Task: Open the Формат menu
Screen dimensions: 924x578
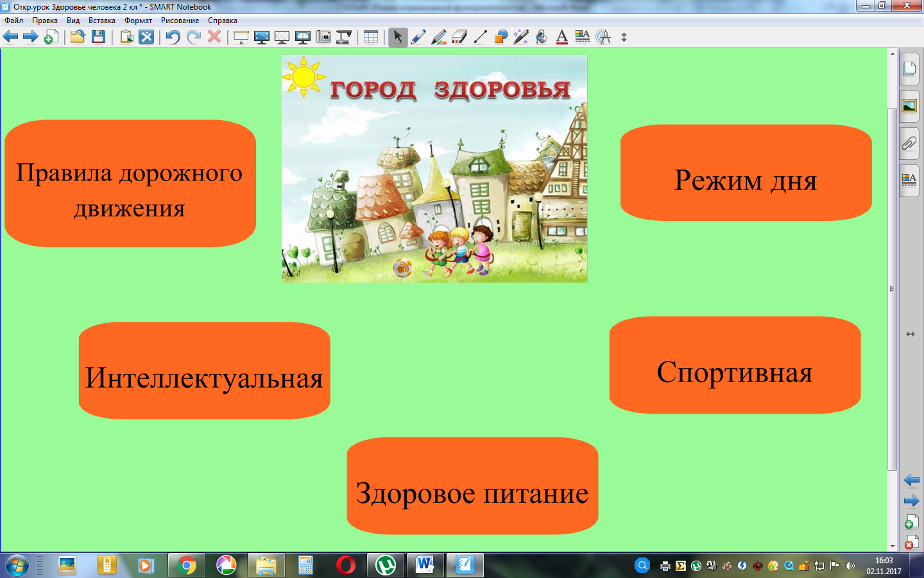Action: 138,21
